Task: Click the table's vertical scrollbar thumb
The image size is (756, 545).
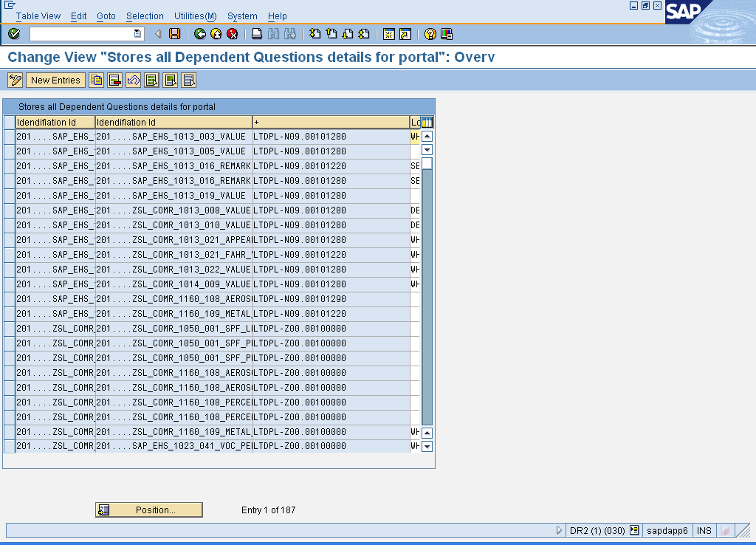Action: click(427, 164)
